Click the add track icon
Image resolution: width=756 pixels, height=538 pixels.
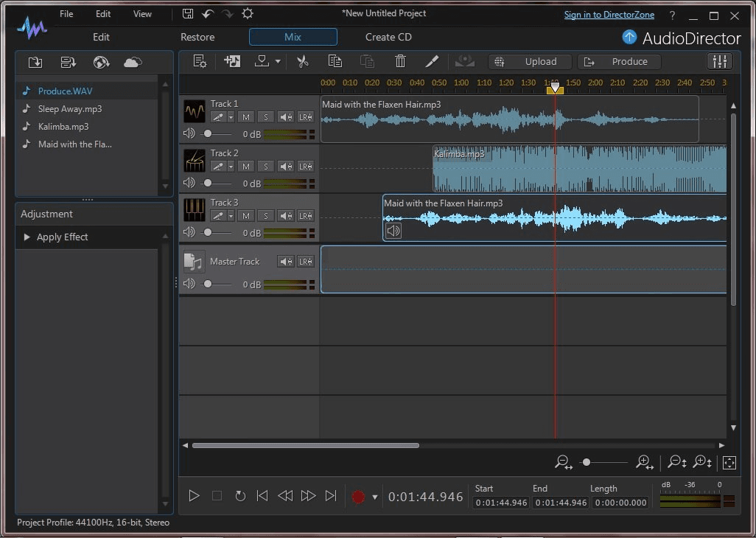coord(232,62)
